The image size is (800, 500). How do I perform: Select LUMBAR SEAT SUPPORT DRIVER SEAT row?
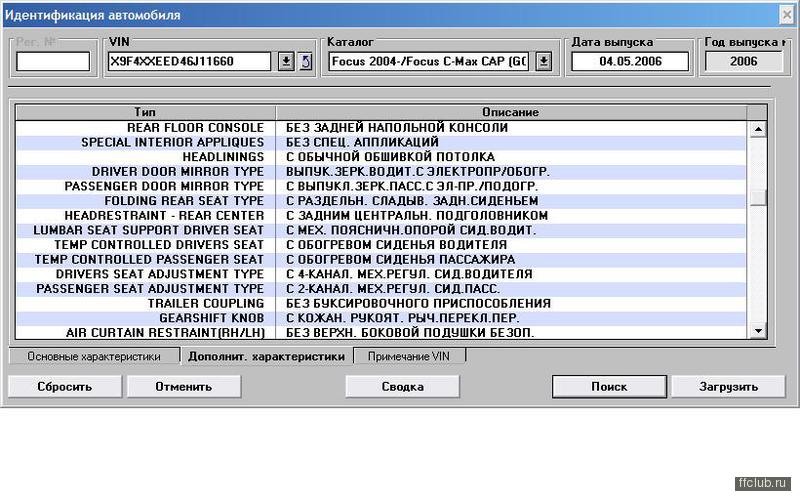[381, 230]
